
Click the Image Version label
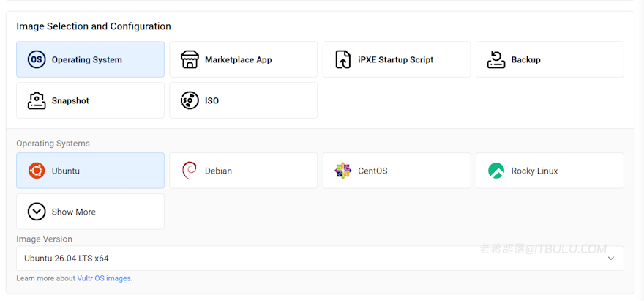(44, 239)
